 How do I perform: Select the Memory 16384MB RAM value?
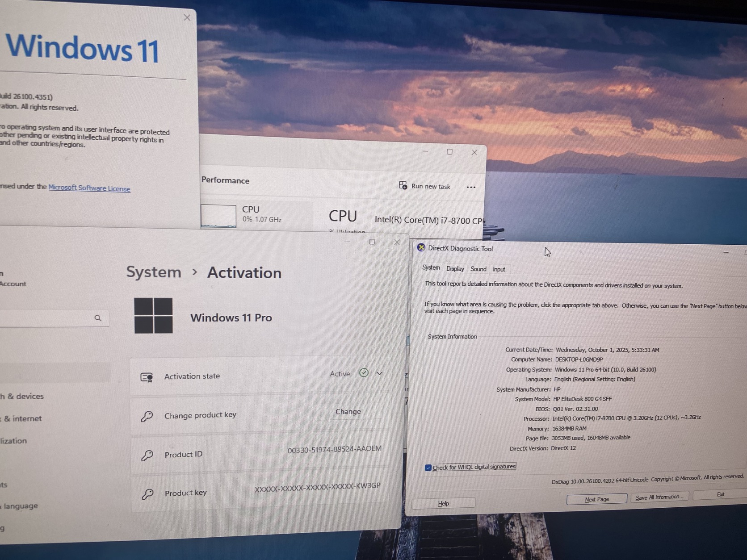(570, 428)
